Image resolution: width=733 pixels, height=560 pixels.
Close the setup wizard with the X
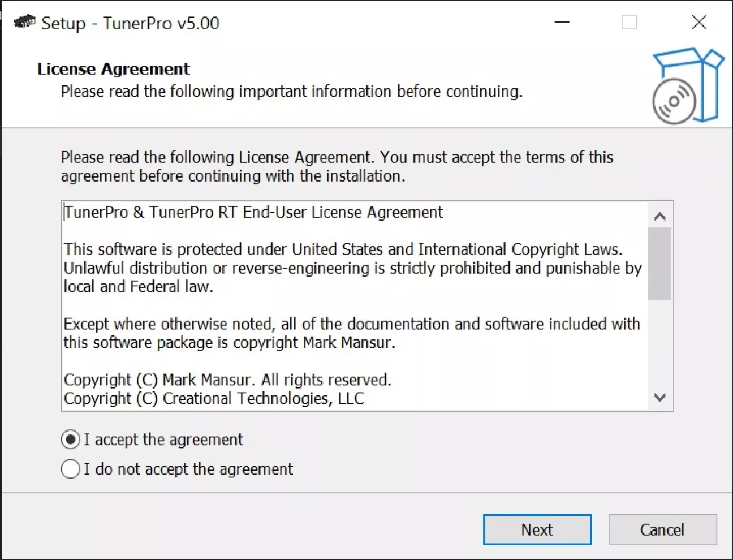click(699, 23)
